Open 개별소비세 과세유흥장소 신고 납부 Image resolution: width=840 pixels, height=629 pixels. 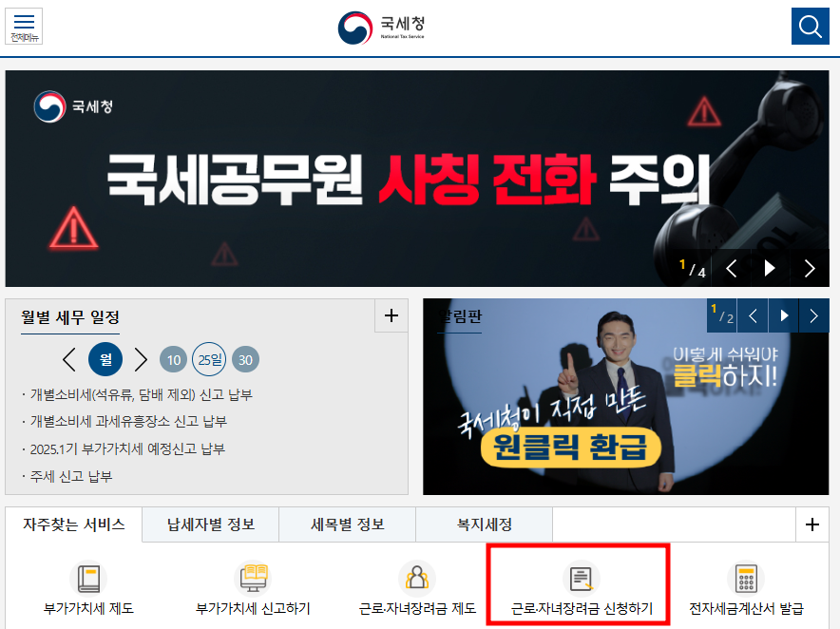(128, 422)
